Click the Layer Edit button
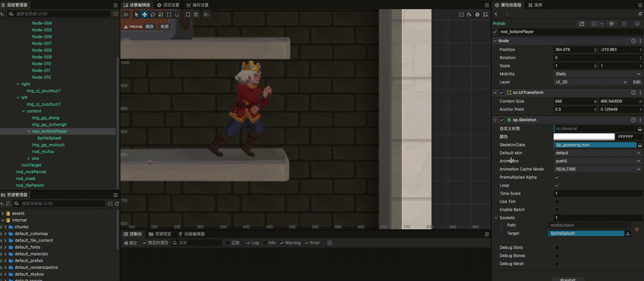This screenshot has width=644, height=281. pos(637,82)
